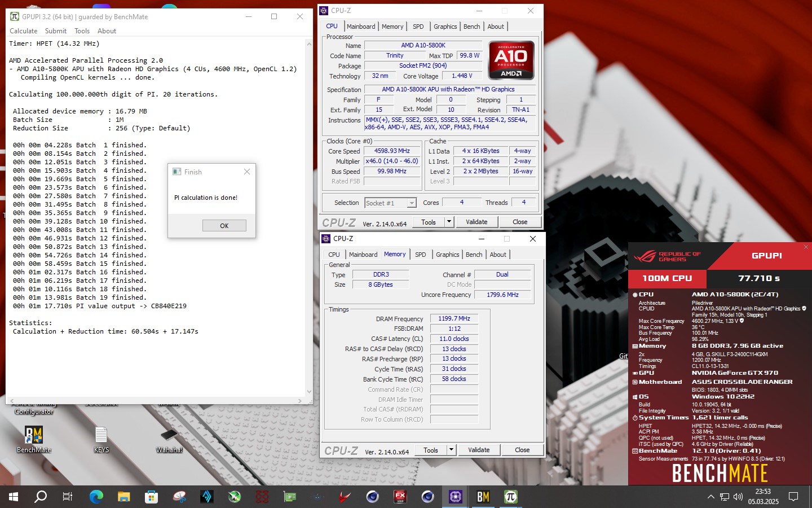Screen dimensions: 812x508
Task: Click the DRAM Frequency value 1199.7 MHz
Action: pyautogui.click(x=454, y=319)
